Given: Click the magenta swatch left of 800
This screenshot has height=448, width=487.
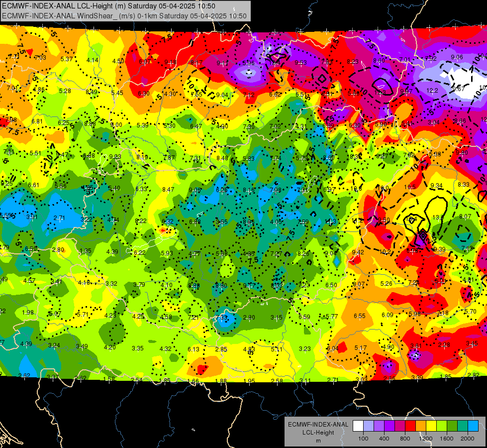Looking at the screenshot, I should point(400,426).
